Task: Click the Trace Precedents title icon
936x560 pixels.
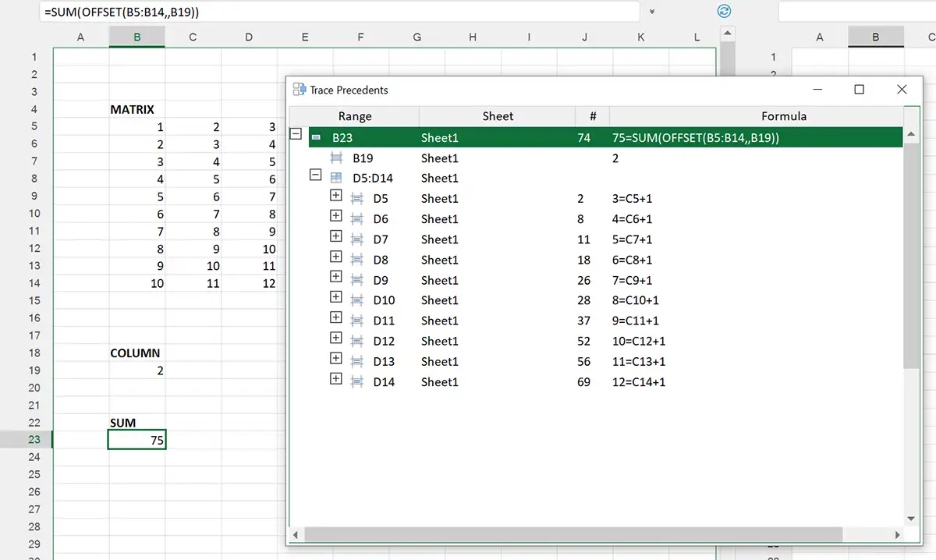Action: tap(300, 90)
